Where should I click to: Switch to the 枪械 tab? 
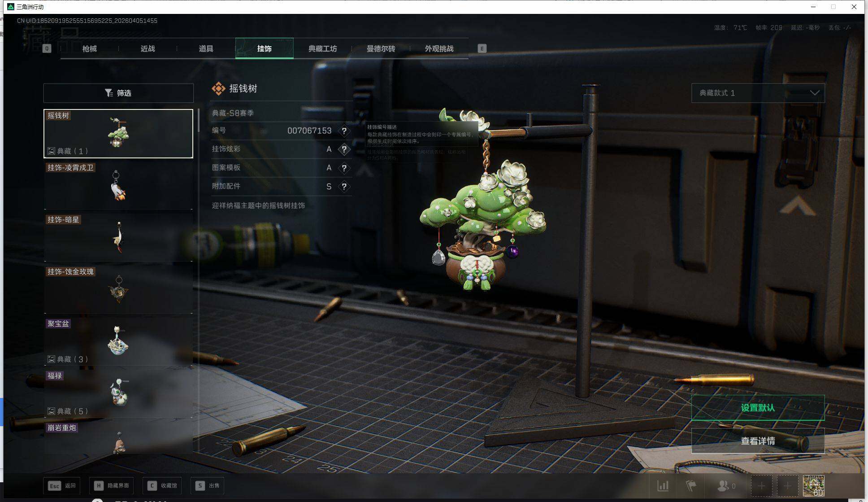tap(90, 48)
